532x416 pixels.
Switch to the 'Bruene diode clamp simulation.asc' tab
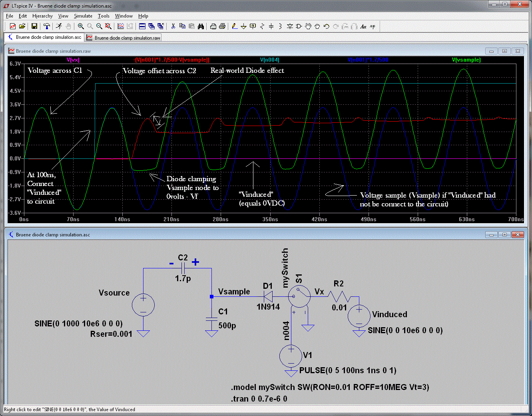pos(44,37)
